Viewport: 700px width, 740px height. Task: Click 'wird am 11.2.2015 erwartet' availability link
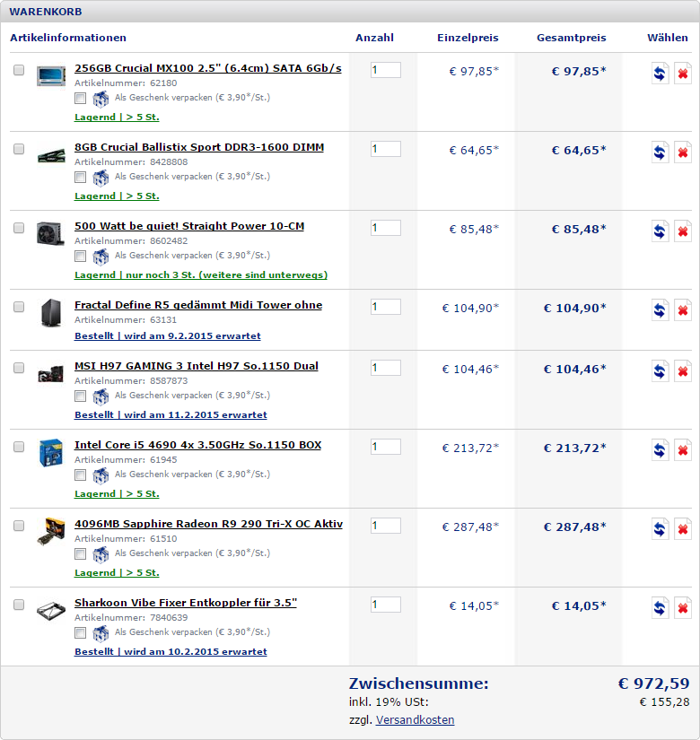coord(171,414)
